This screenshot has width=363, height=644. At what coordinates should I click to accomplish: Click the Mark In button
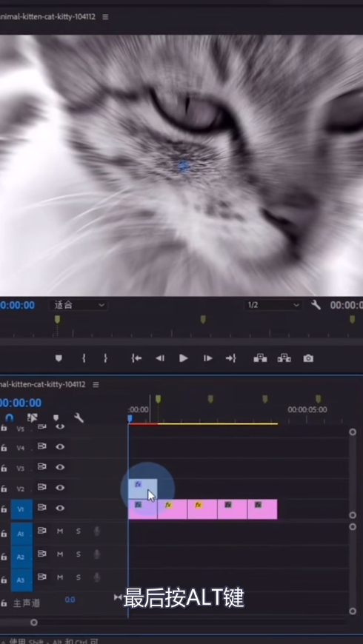(84, 358)
